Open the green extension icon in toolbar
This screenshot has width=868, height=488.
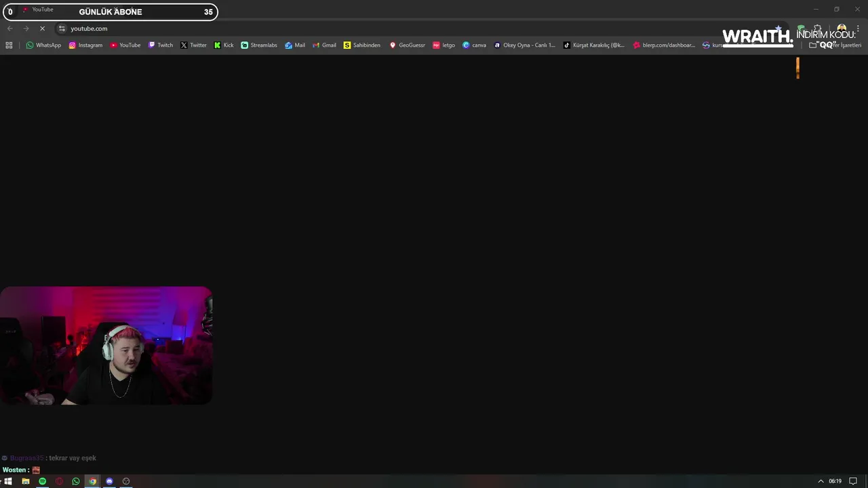tap(801, 28)
